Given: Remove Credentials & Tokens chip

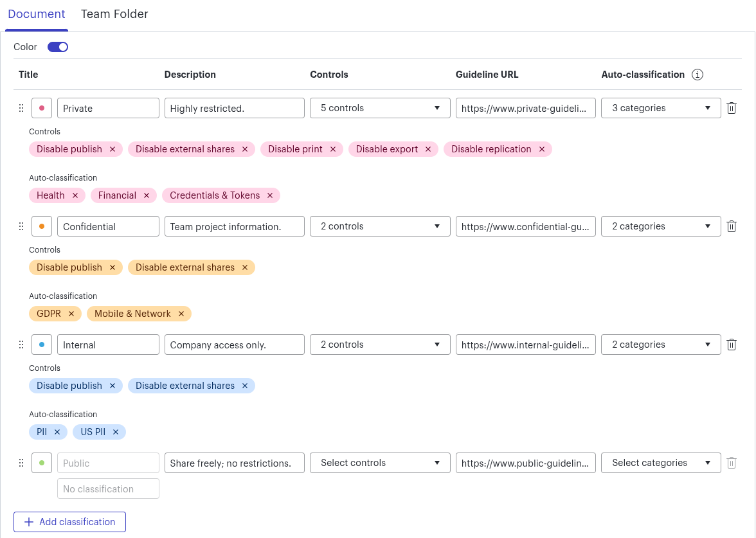Looking at the screenshot, I should pyautogui.click(x=270, y=195).
